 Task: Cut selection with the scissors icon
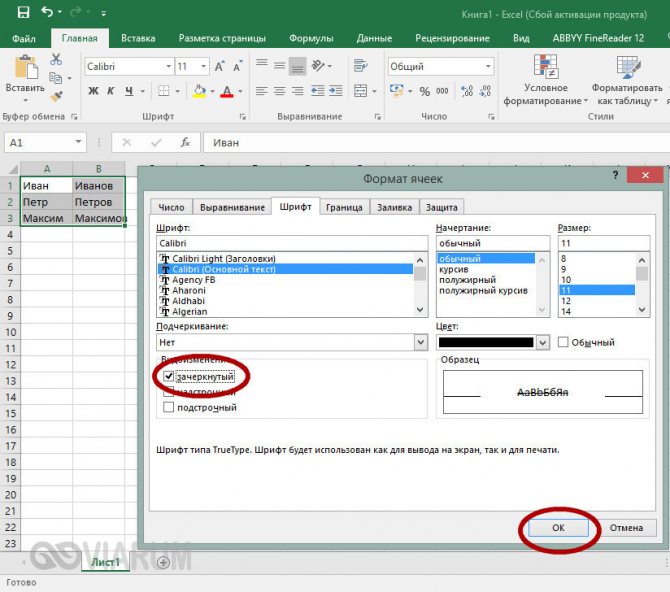tap(56, 59)
